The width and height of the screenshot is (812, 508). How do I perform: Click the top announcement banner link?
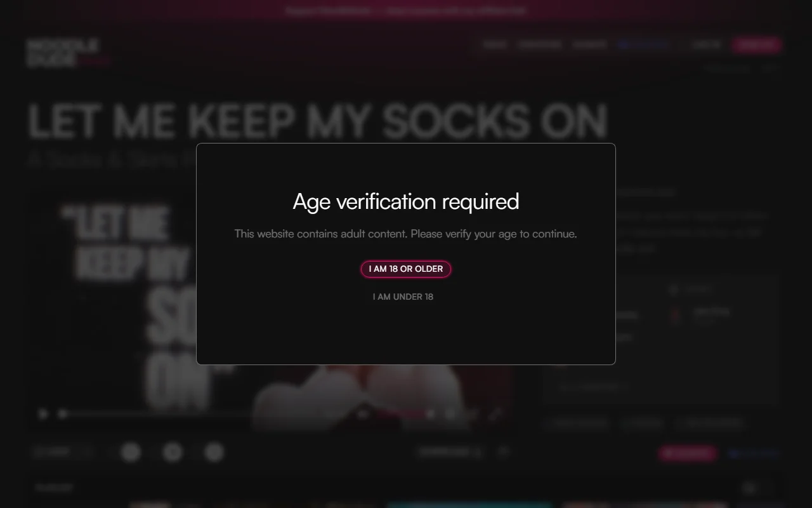tap(406, 11)
